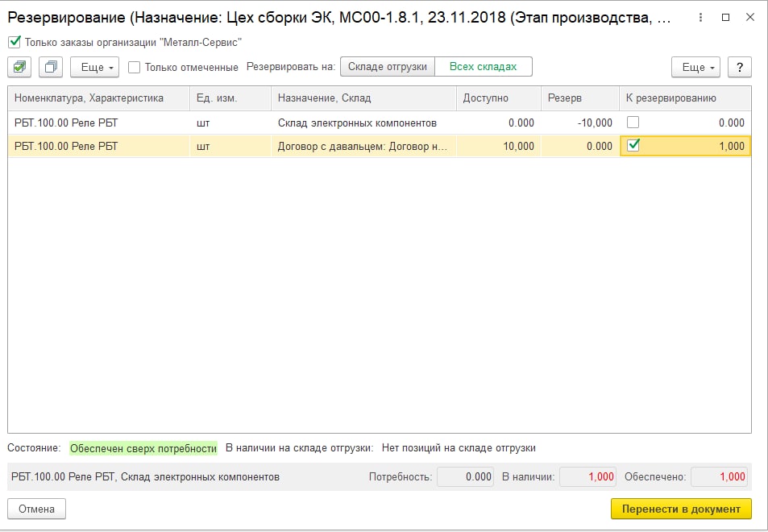Click the "Резерв" column header

coord(580,98)
